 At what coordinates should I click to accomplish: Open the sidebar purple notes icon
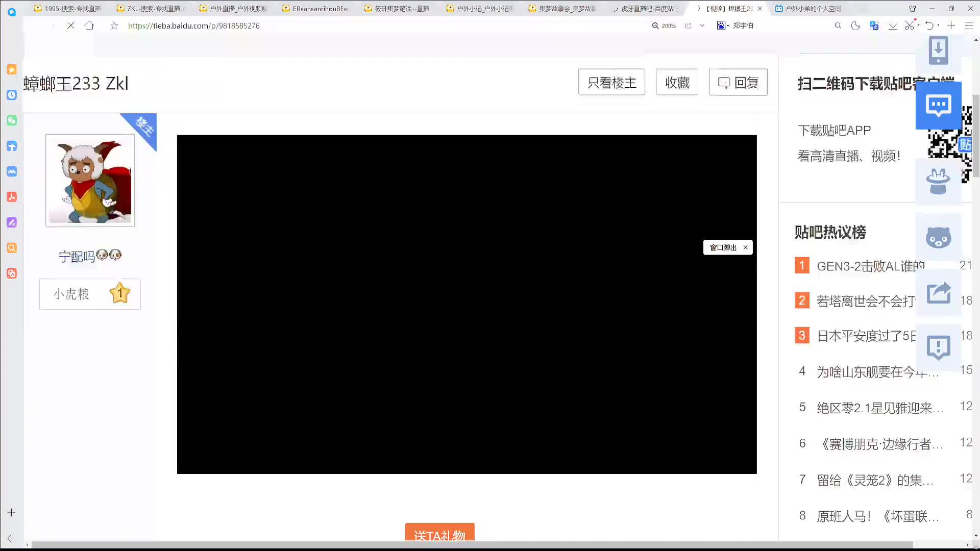click(12, 222)
